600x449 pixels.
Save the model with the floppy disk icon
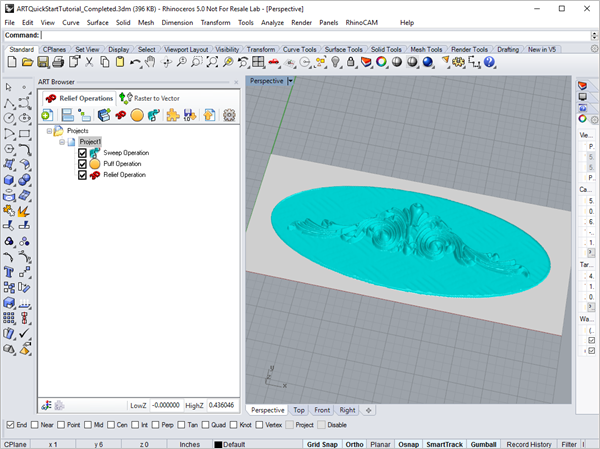coord(42,62)
